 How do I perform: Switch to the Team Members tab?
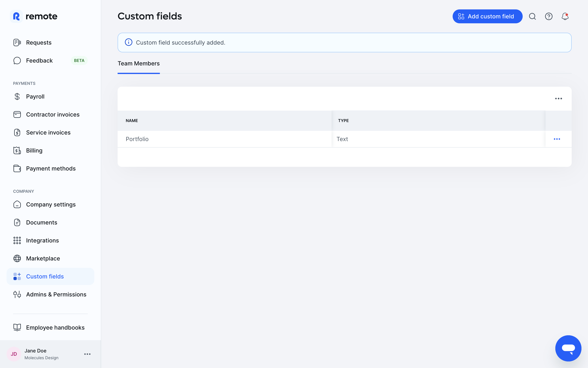tap(138, 64)
